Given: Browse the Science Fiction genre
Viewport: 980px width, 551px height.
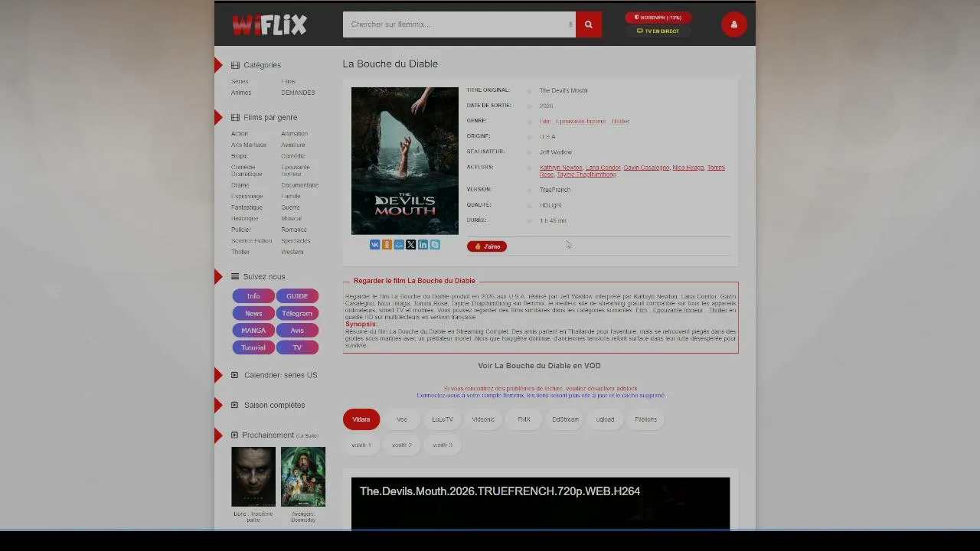Looking at the screenshot, I should point(251,241).
